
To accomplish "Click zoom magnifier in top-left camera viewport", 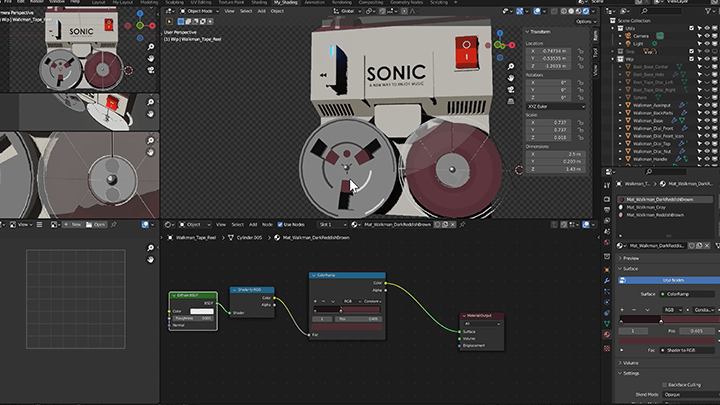I will [151, 47].
